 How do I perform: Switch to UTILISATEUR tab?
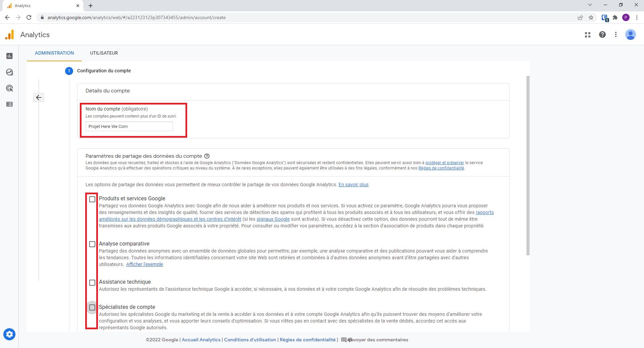point(104,53)
